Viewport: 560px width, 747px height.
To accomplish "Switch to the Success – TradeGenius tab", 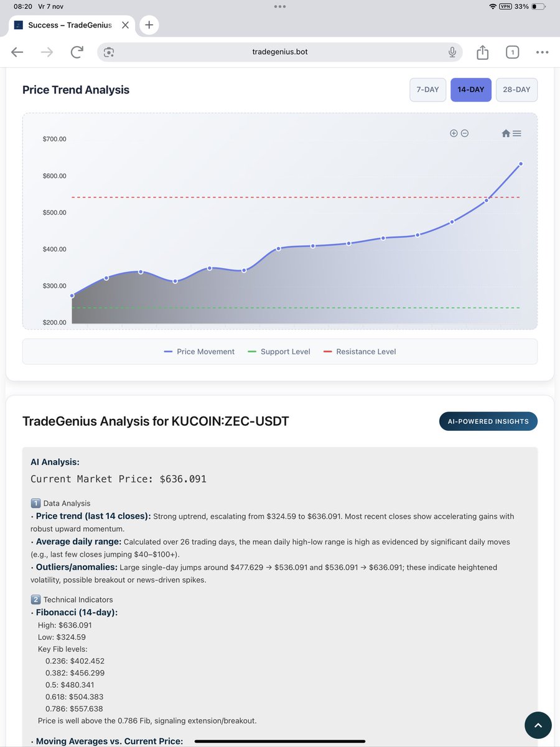I will pos(70,26).
